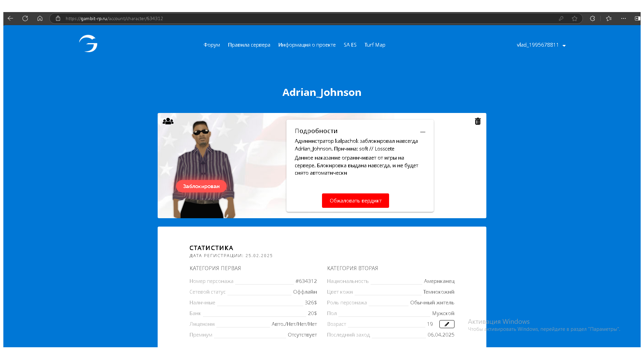The height and width of the screenshot is (362, 644).
Task: Reload the page with refresh icon
Action: coord(25,18)
